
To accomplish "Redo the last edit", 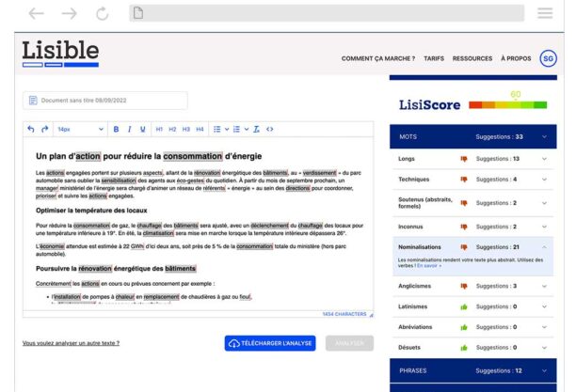I will point(45,129).
